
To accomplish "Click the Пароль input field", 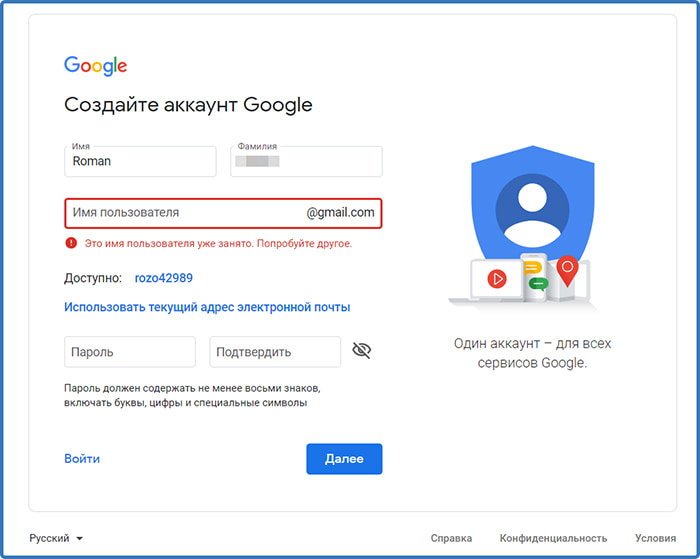I will pos(130,352).
